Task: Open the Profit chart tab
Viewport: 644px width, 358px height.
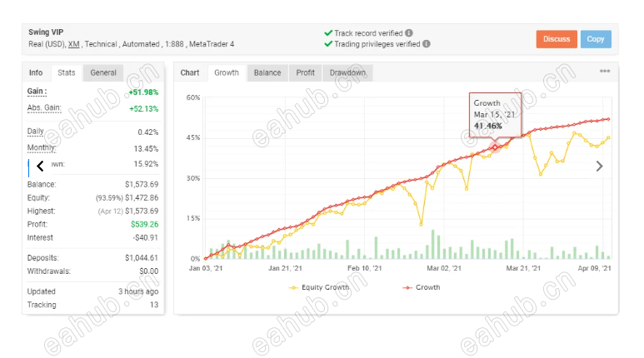Action: pos(305,72)
